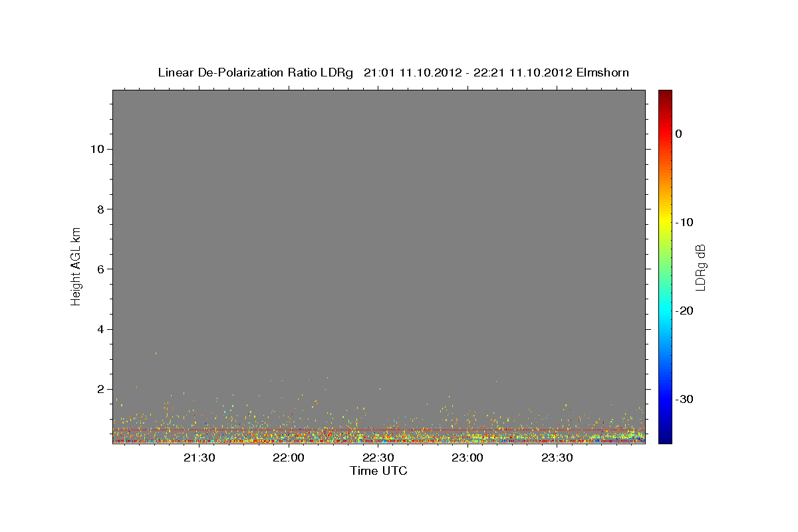
Task: Click the dark blue bottom of the colorbar
Action: pos(665,438)
